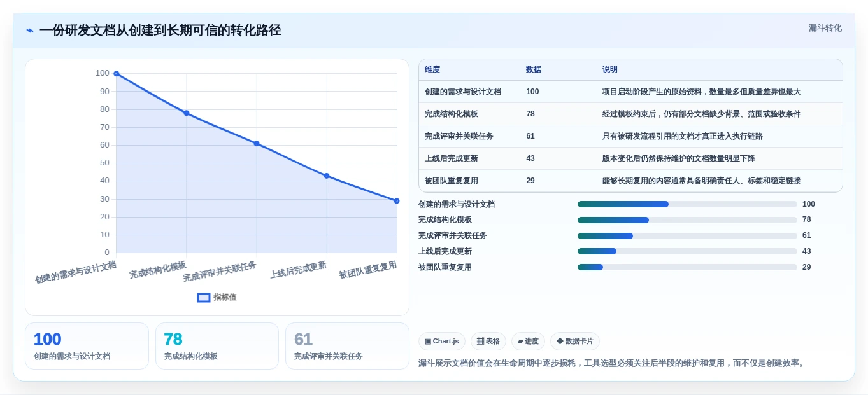Select the 数据卡片 tag chip
The width and height of the screenshot is (868, 395).
(575, 342)
